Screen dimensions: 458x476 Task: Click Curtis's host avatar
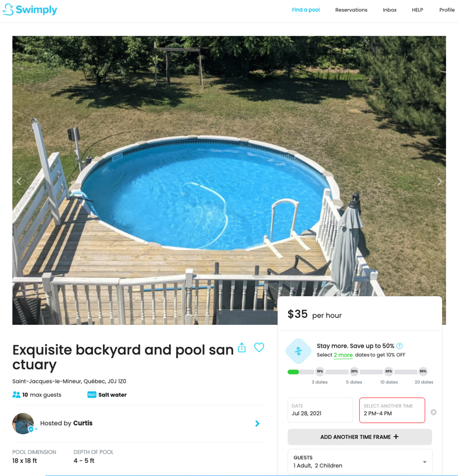click(x=23, y=423)
